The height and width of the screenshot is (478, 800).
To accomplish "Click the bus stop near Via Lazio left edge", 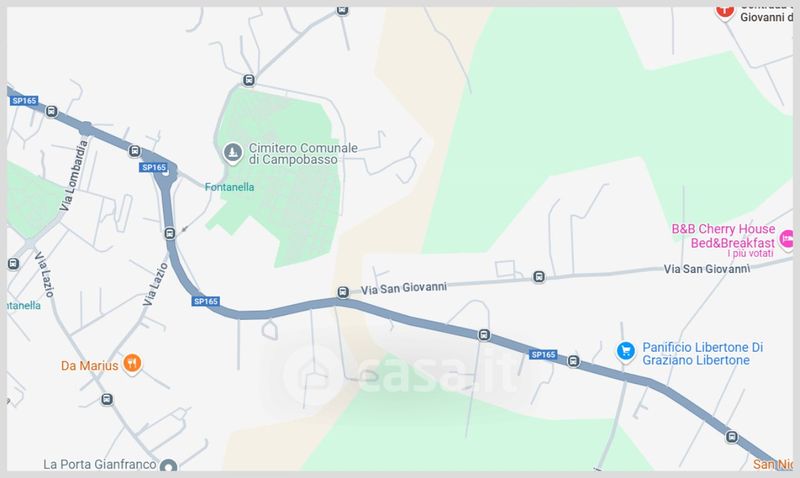I will pyautogui.click(x=13, y=264).
